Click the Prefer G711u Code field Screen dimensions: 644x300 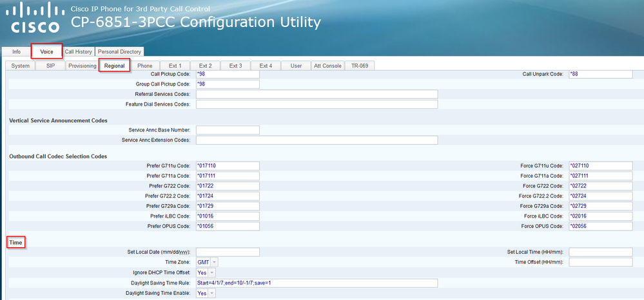pyautogui.click(x=228, y=166)
